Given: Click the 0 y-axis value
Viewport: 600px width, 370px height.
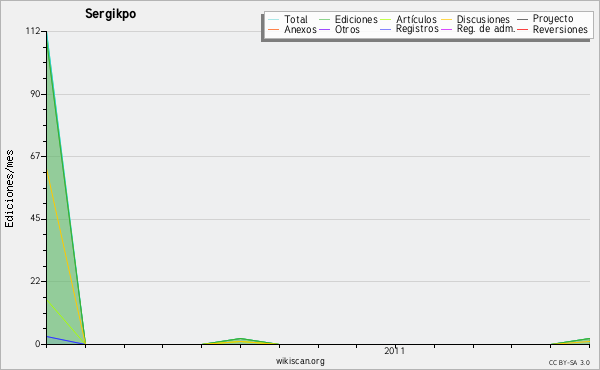Looking at the screenshot, I should pos(38,344).
